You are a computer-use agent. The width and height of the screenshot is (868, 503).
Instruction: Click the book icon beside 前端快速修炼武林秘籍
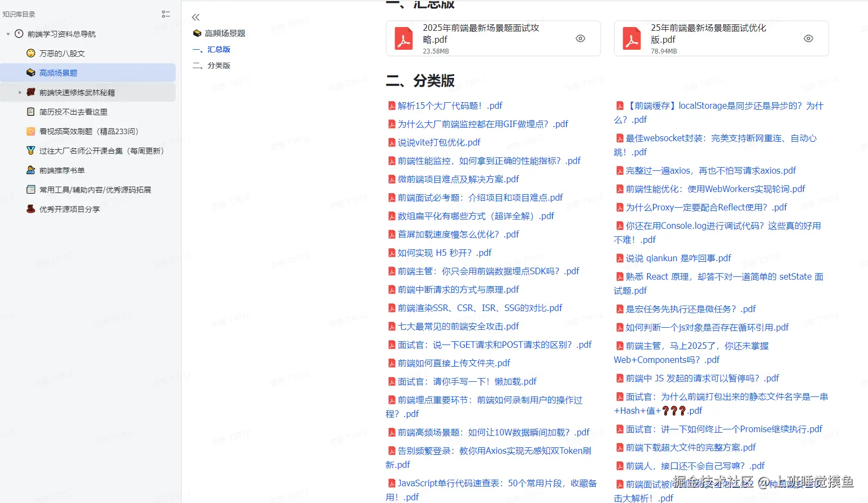[x=31, y=92]
